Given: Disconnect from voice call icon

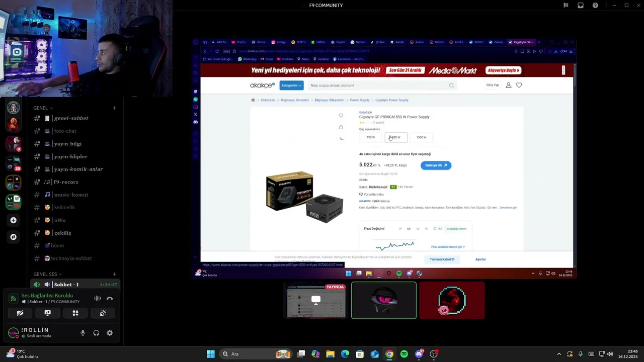Looking at the screenshot, I should pyautogui.click(x=110, y=298).
